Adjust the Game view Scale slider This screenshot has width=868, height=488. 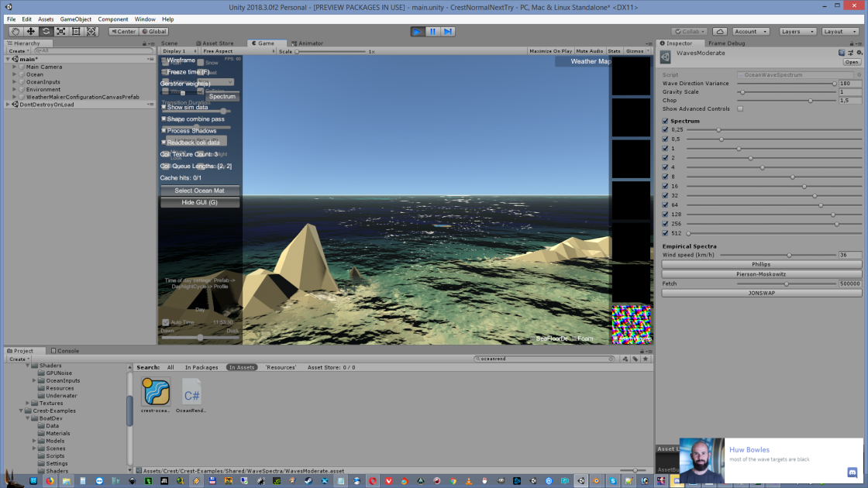tap(332, 51)
